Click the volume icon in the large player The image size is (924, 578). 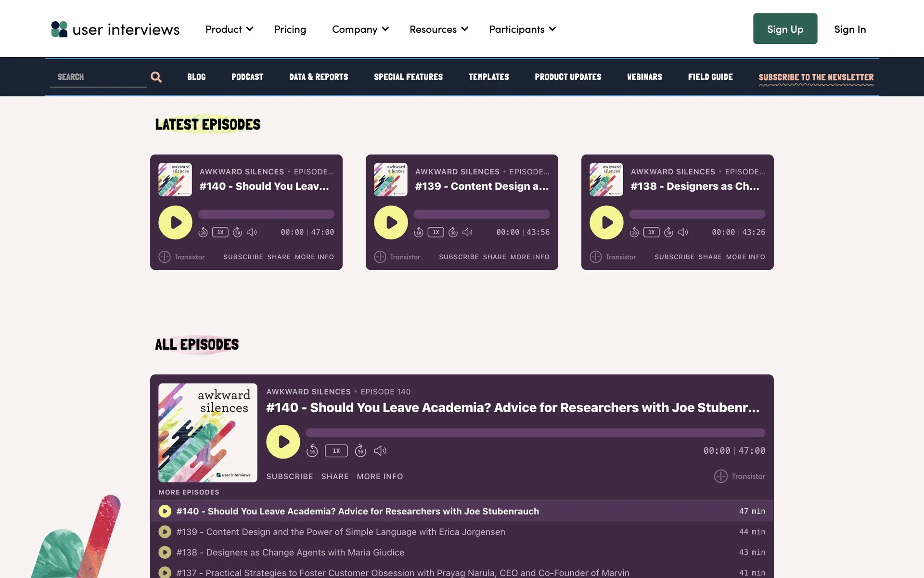(x=380, y=451)
